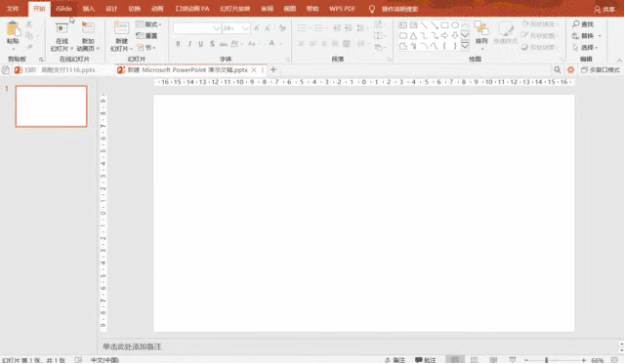Open the File (文件) menu
The image size is (625, 364).
click(x=13, y=9)
